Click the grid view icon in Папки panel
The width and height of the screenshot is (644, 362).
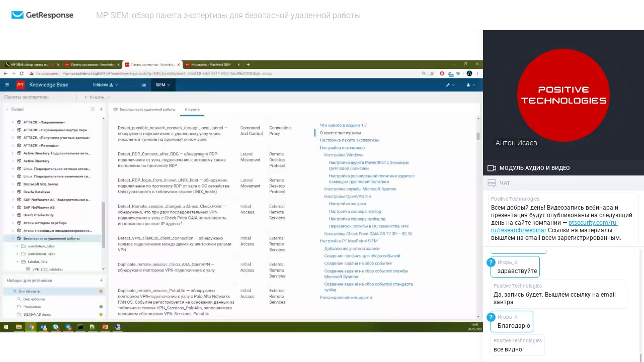[x=93, y=109]
